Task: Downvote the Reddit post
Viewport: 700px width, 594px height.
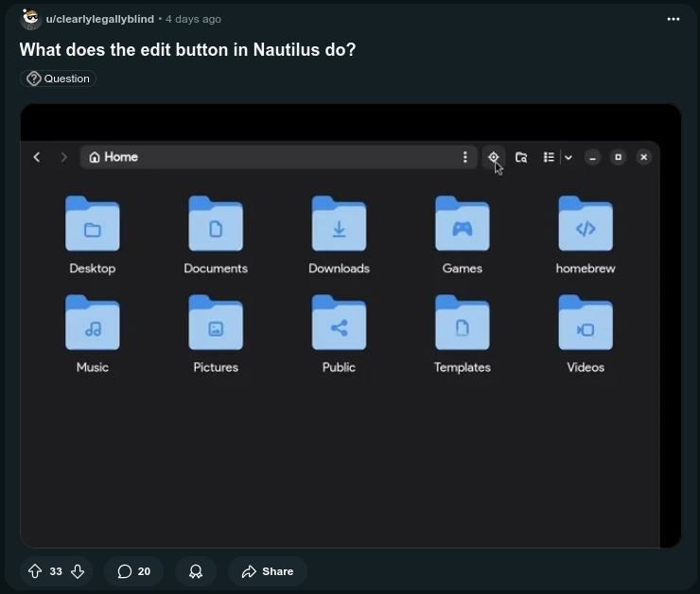Action: coord(78,571)
